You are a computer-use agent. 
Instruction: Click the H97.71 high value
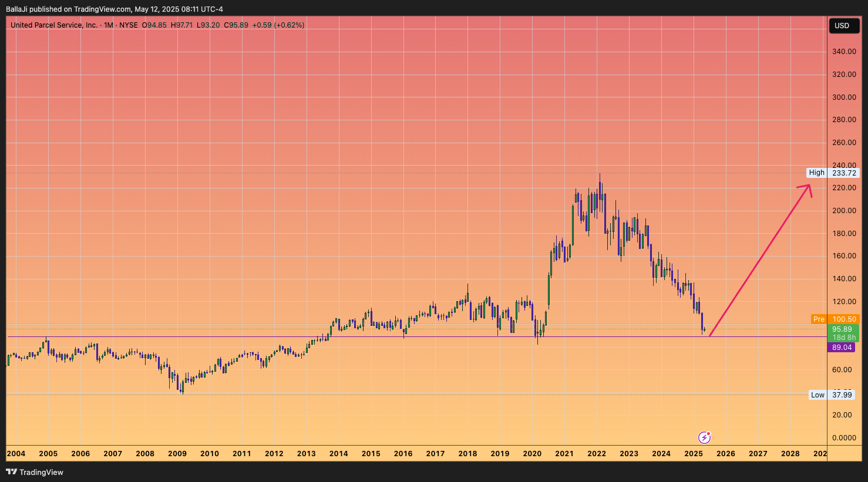coord(181,25)
